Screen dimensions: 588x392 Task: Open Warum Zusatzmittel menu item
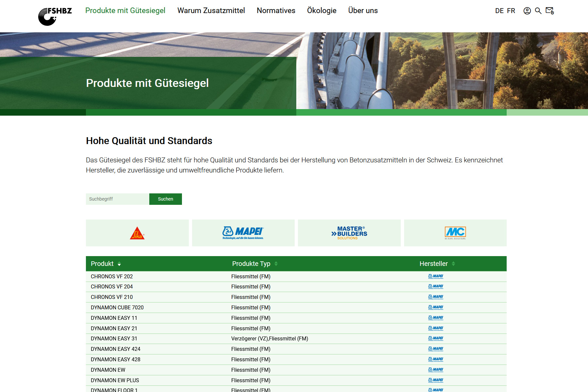coord(211,10)
